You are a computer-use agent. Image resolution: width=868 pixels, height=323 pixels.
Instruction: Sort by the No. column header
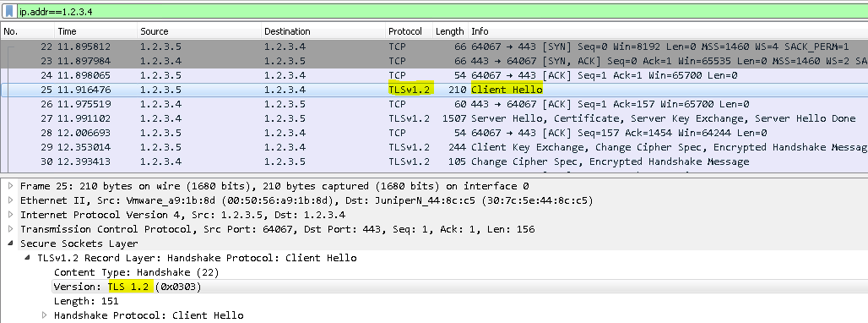27,31
